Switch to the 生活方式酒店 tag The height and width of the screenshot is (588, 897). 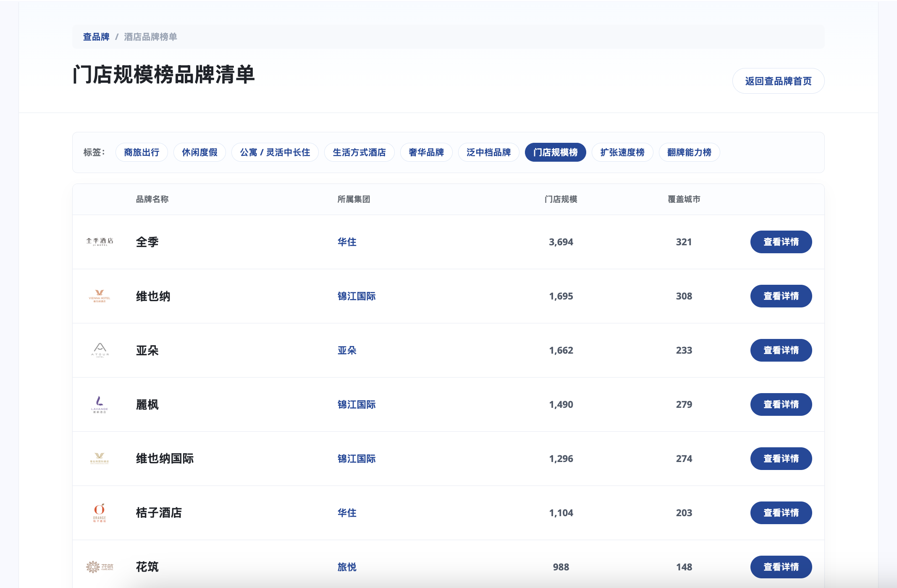click(x=359, y=152)
